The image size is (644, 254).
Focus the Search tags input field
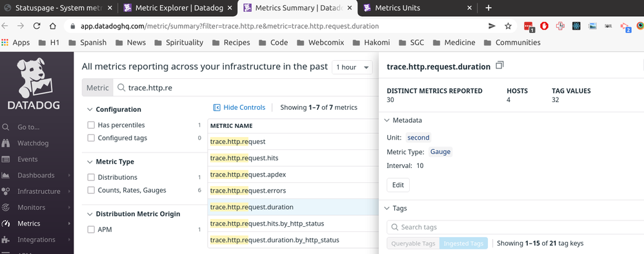(x=516, y=228)
